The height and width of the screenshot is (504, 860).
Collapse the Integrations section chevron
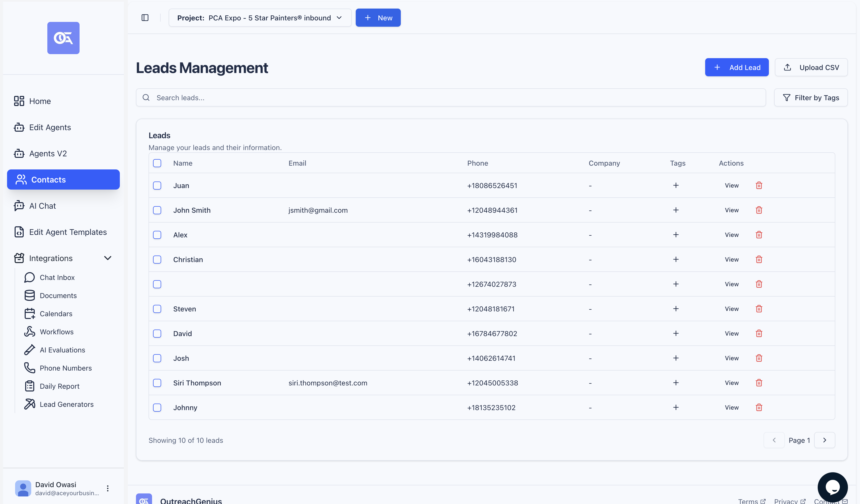107,258
